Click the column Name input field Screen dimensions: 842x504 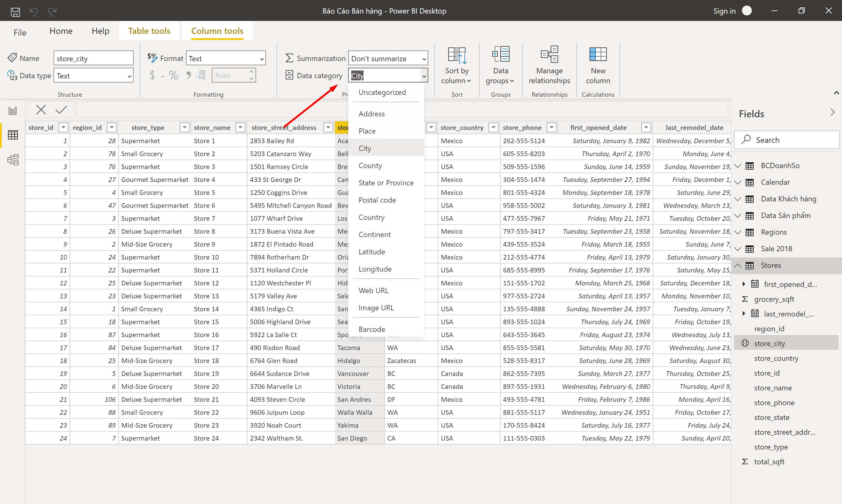click(93, 58)
